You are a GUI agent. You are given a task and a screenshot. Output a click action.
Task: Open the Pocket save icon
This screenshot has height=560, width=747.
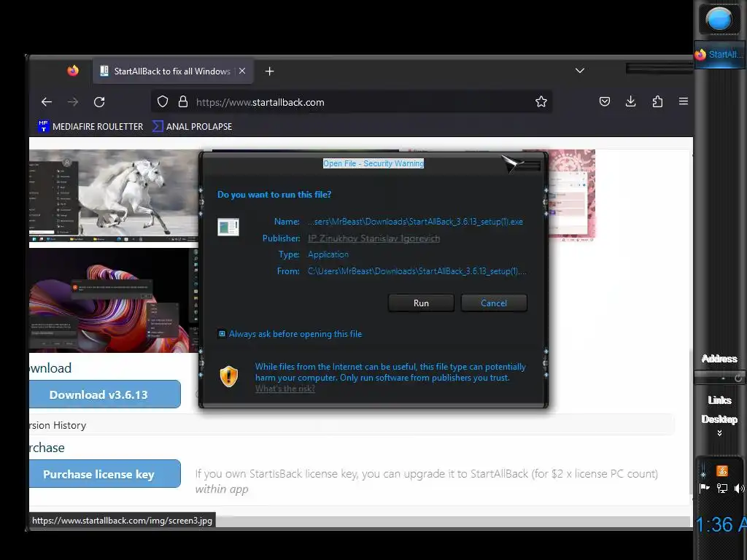pos(605,101)
